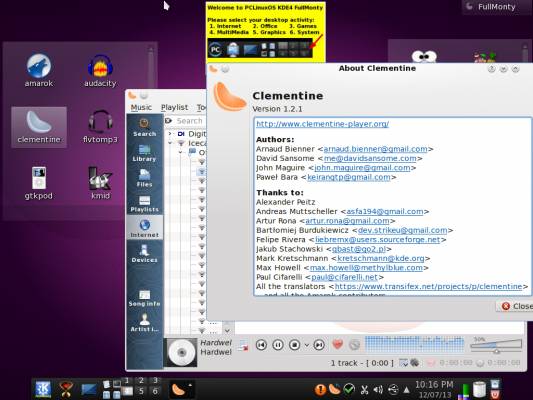Viewport: 533px width, 400px height.
Task: Skip to next track
Action: (319, 345)
